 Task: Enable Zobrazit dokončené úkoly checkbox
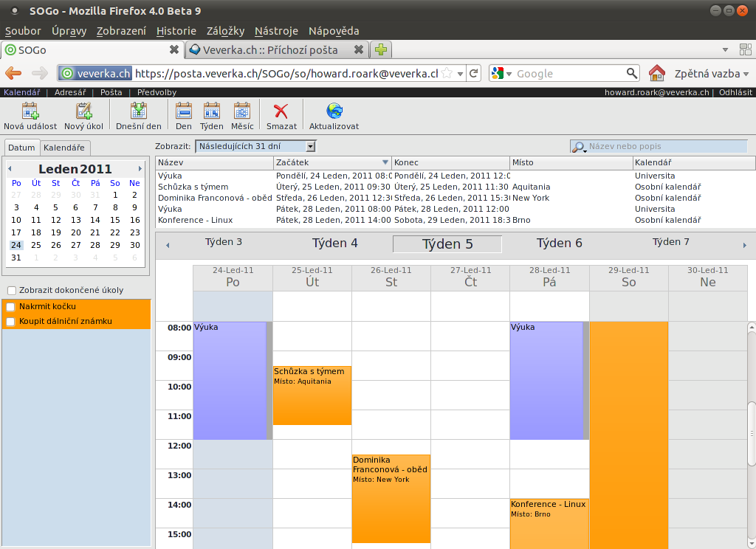(x=11, y=290)
